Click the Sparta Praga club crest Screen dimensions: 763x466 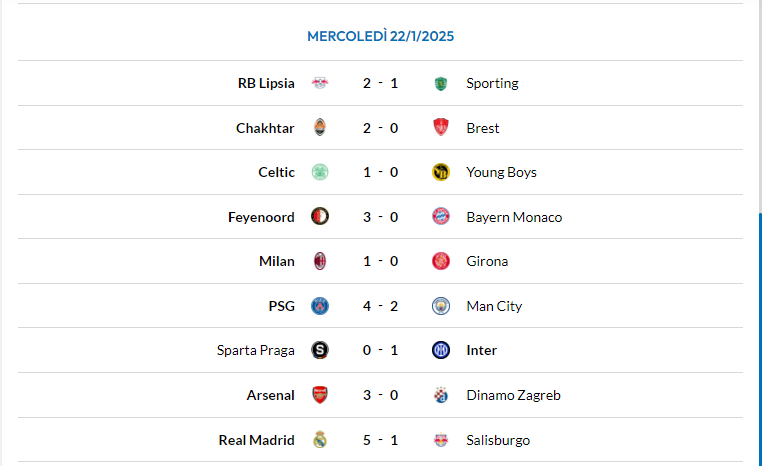(320, 350)
